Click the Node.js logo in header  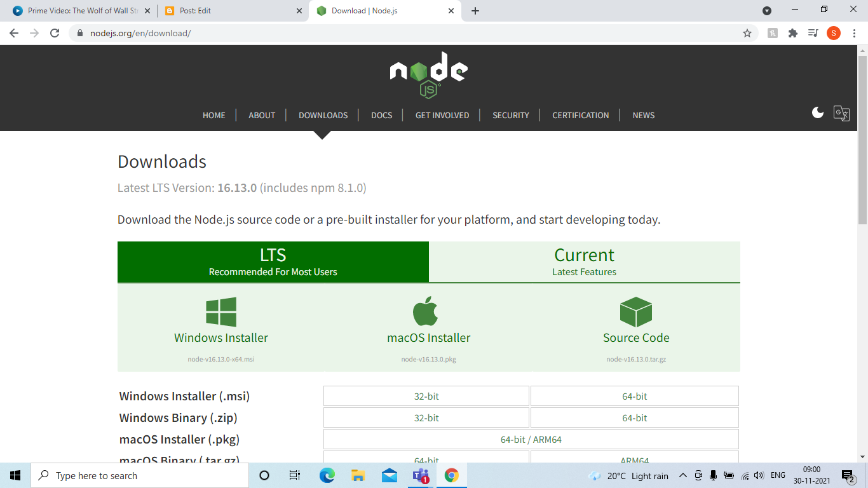coord(429,75)
